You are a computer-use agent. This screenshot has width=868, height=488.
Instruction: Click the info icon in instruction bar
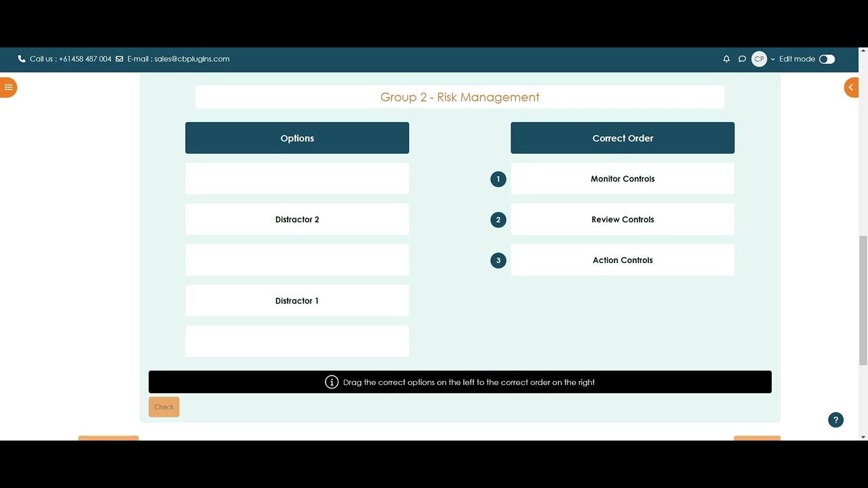332,382
